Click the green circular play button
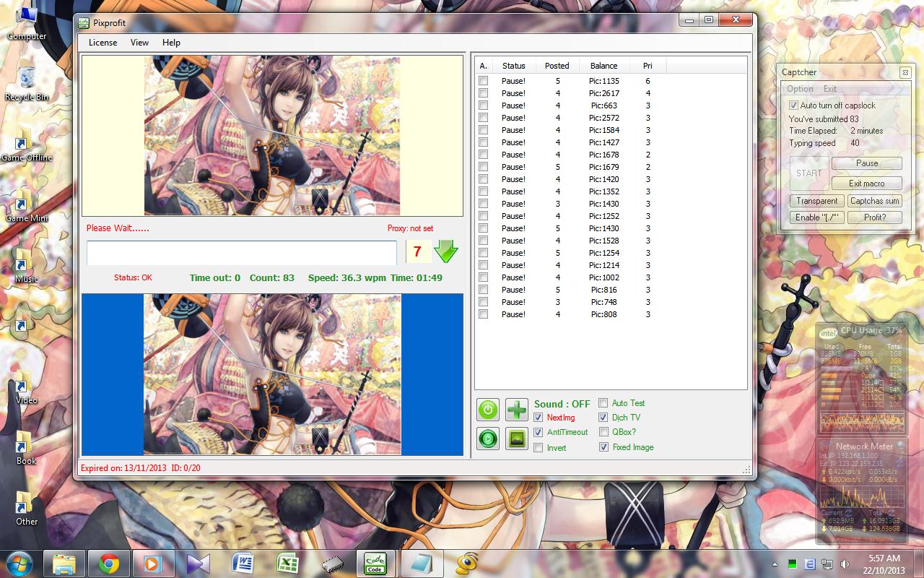Viewport: 924px width, 578px height. [488, 438]
